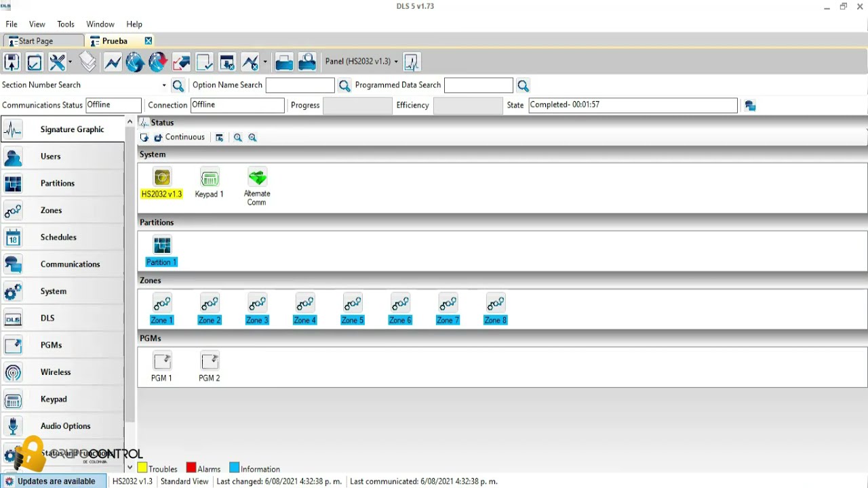Viewport: 868px width, 488px height.
Task: Select the Prueba tab
Action: pos(115,41)
